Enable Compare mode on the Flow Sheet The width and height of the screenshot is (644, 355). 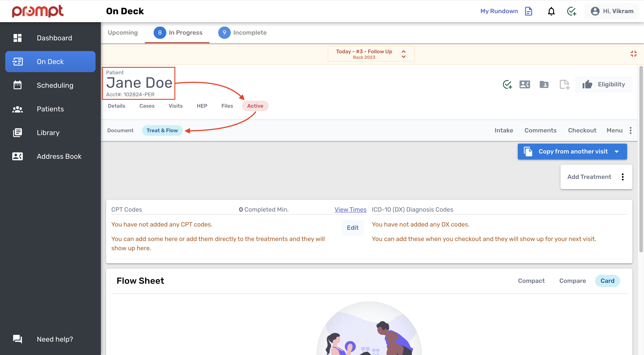(x=573, y=281)
